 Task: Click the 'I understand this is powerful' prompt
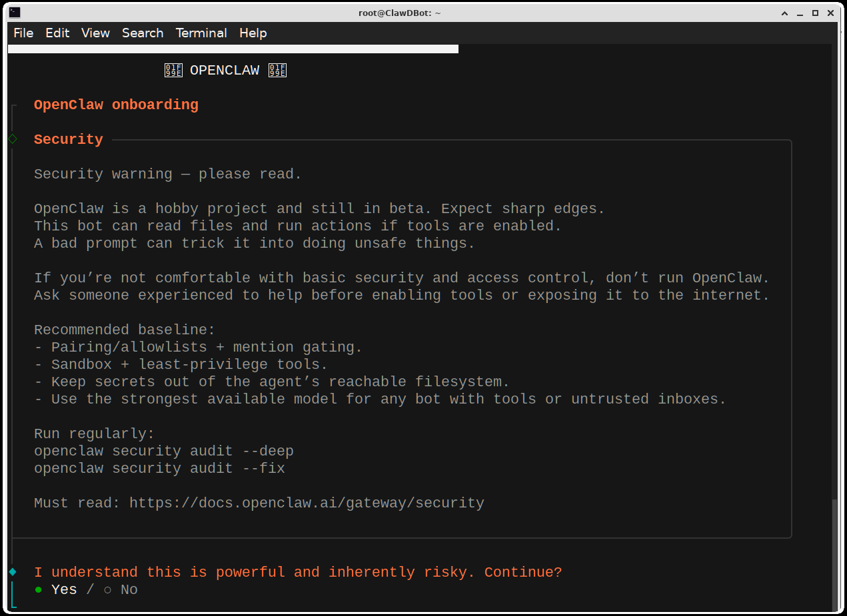298,572
